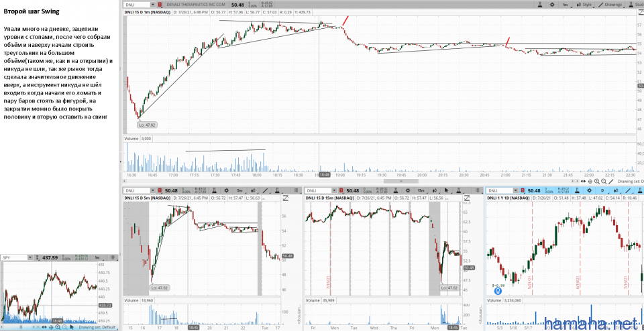
Task: Zoom in using magnifier under main chart
Action: point(597,181)
